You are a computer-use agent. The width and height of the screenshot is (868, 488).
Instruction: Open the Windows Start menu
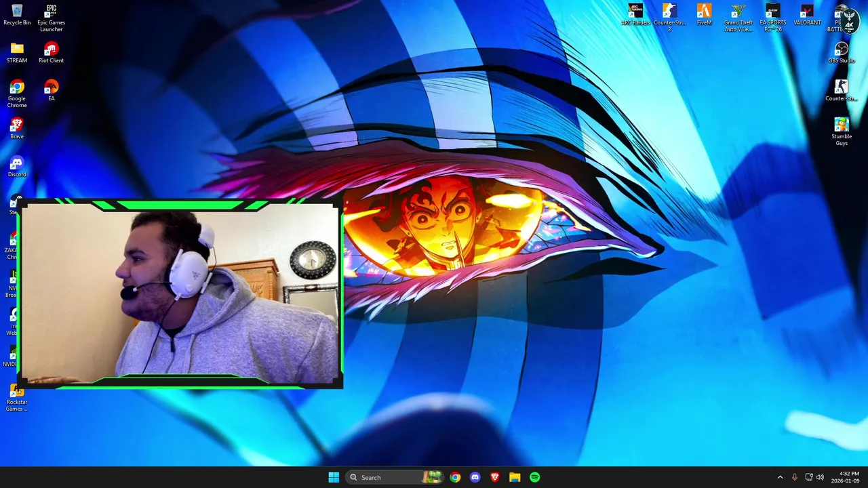click(x=334, y=477)
